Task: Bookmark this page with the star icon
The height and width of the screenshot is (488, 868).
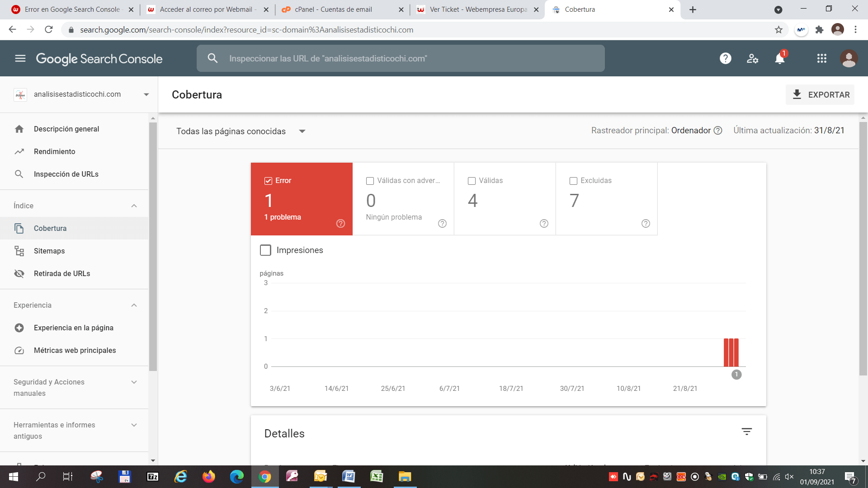Action: coord(778,30)
